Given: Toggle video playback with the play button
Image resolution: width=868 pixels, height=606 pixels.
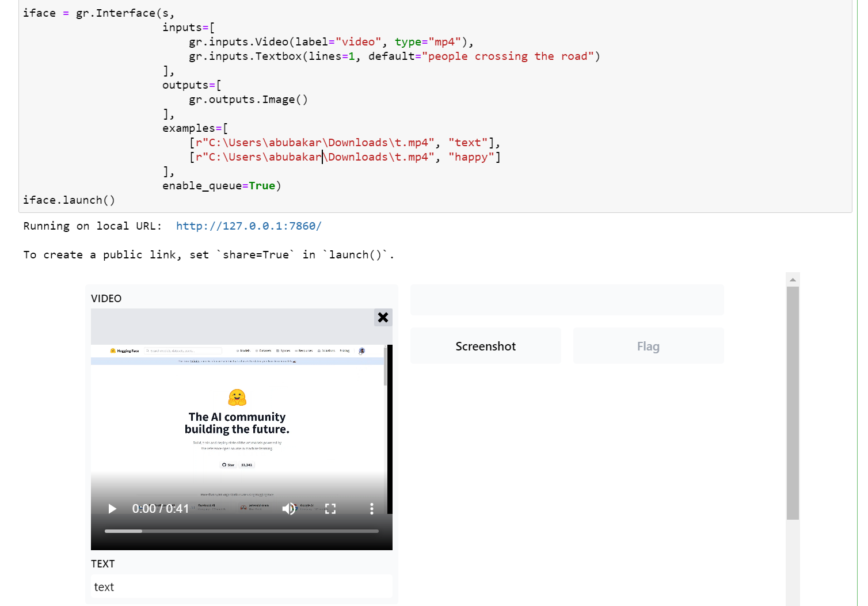Looking at the screenshot, I should pos(112,509).
